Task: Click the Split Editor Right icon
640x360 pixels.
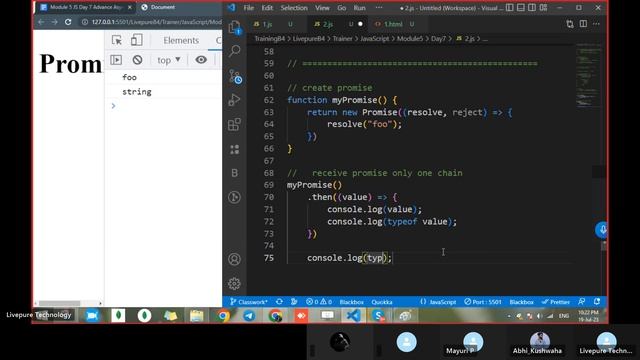Action: click(583, 24)
